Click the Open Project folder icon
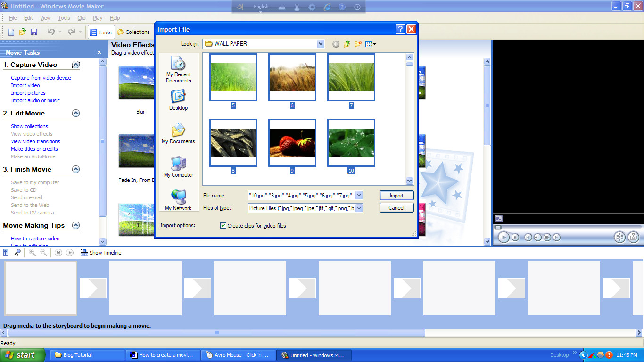The image size is (644, 362). (23, 32)
